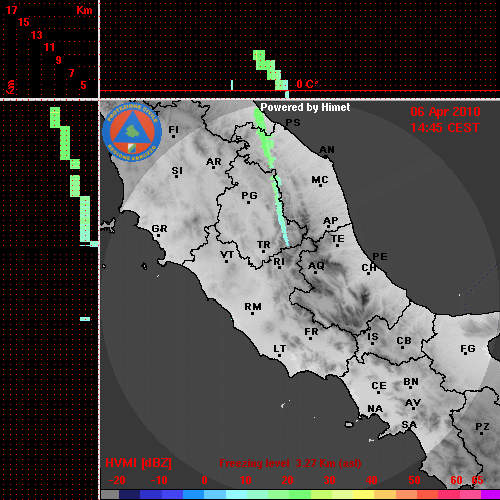Select the AN city label on map
Viewport: 500px width, 500px height.
point(327,150)
